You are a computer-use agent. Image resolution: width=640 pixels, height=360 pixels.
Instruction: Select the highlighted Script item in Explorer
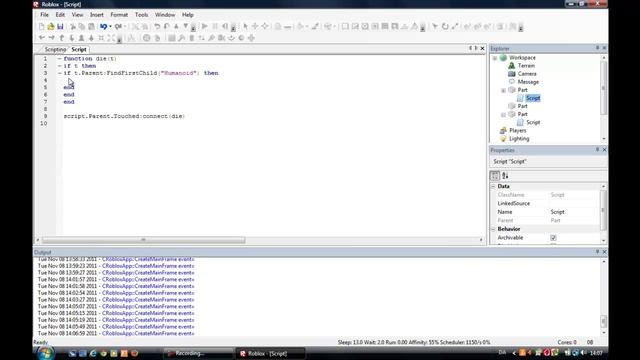(x=533, y=98)
